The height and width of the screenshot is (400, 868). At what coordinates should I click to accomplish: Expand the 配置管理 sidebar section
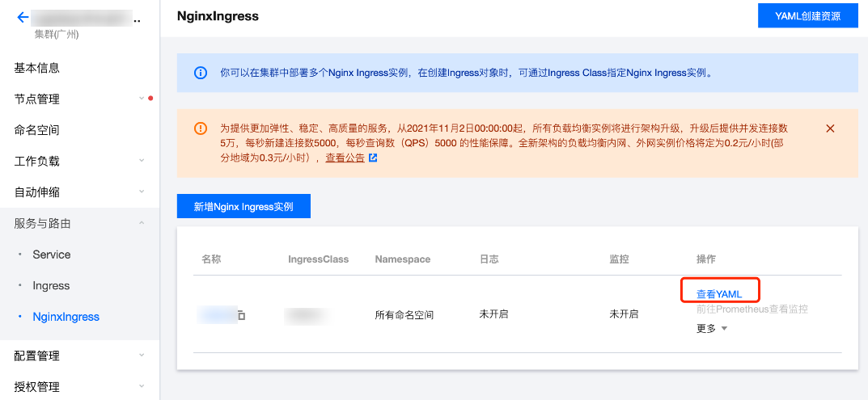click(x=80, y=356)
